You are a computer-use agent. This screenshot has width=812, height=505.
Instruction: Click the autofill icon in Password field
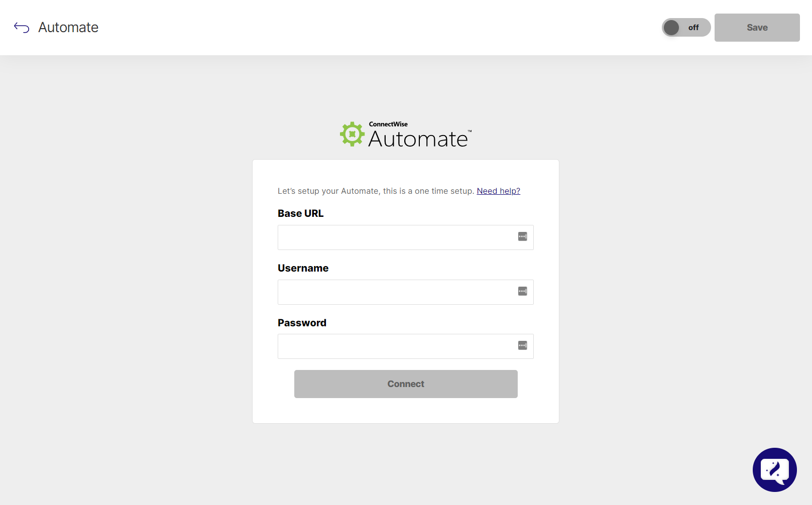[x=522, y=345]
